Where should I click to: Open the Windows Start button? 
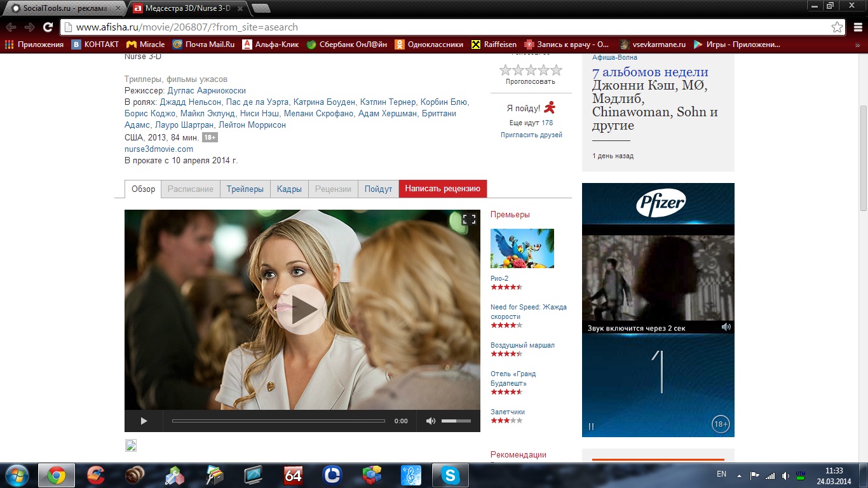(x=17, y=475)
